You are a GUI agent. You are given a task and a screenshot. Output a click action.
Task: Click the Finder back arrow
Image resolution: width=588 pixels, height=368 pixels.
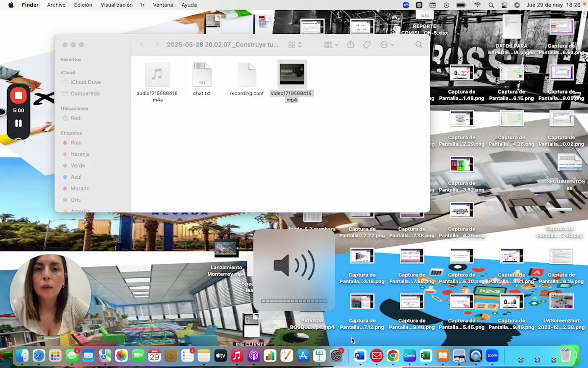click(142, 44)
